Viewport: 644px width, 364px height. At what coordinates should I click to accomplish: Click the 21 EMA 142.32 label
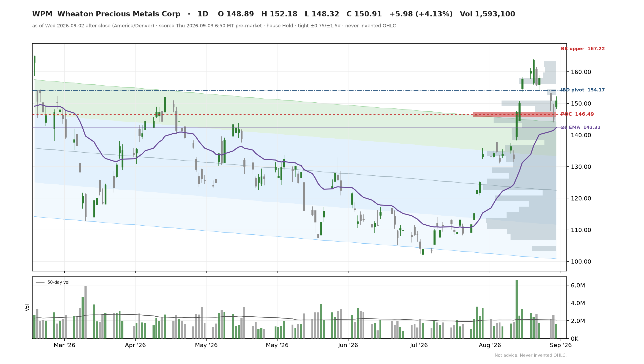[x=581, y=128]
